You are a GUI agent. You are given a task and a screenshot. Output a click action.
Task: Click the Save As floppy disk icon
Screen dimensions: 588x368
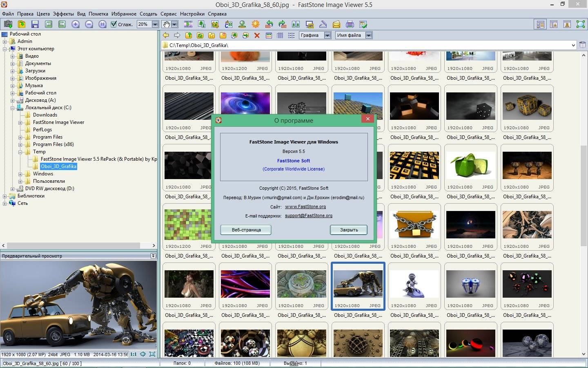35,24
